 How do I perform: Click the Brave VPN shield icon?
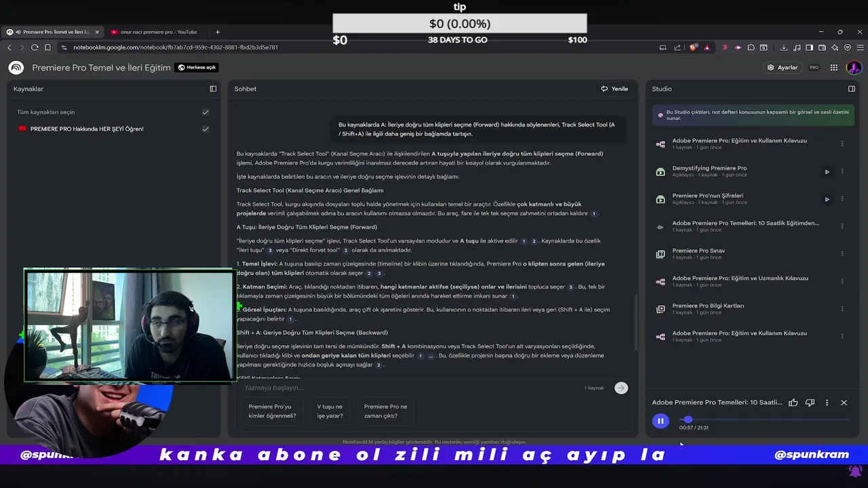point(848,47)
